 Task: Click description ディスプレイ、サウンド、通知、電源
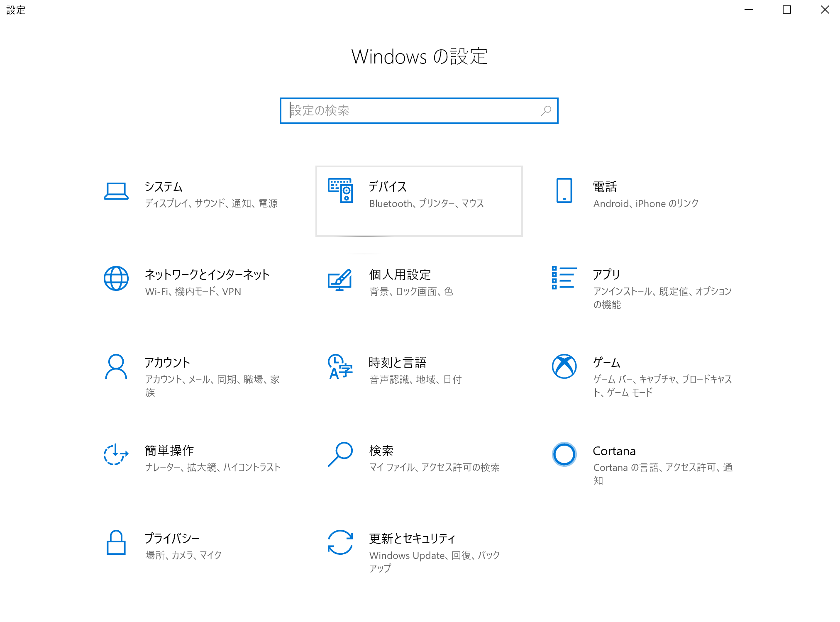pyautogui.click(x=211, y=203)
